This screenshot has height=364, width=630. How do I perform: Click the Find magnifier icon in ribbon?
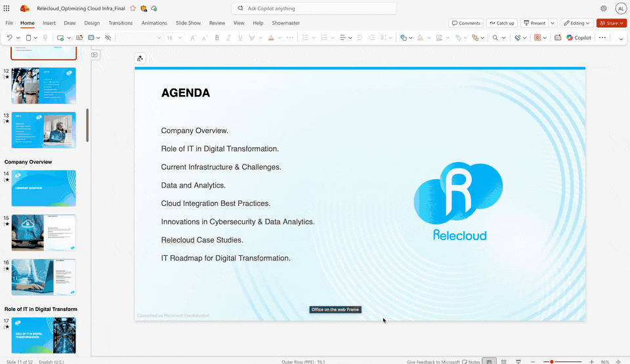coord(495,37)
